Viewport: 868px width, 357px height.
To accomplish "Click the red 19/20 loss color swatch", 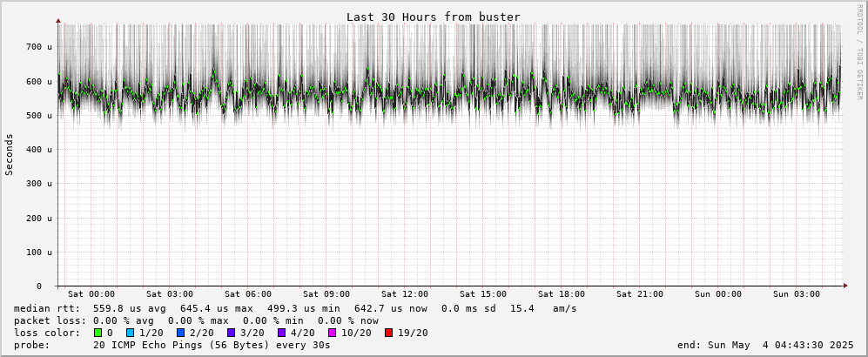I will click(388, 333).
